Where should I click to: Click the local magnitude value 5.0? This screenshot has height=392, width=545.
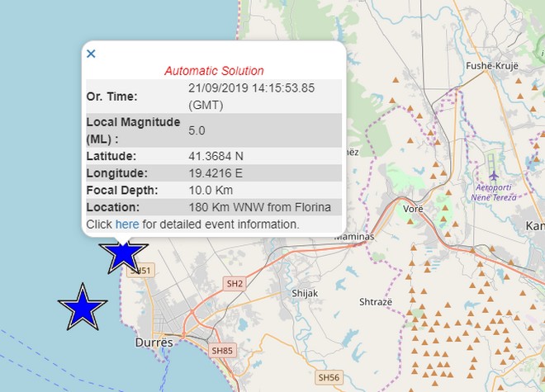[197, 130]
